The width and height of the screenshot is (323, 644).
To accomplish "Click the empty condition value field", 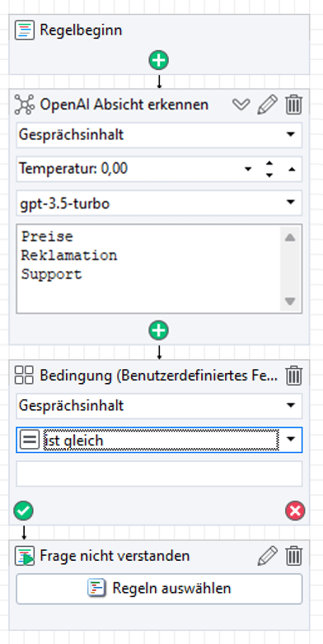I will tap(159, 474).
